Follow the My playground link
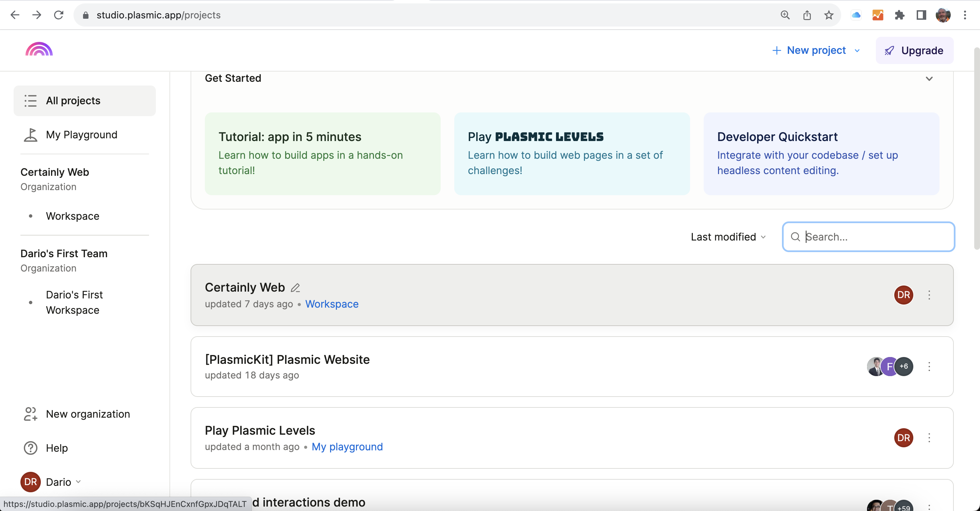 click(347, 447)
